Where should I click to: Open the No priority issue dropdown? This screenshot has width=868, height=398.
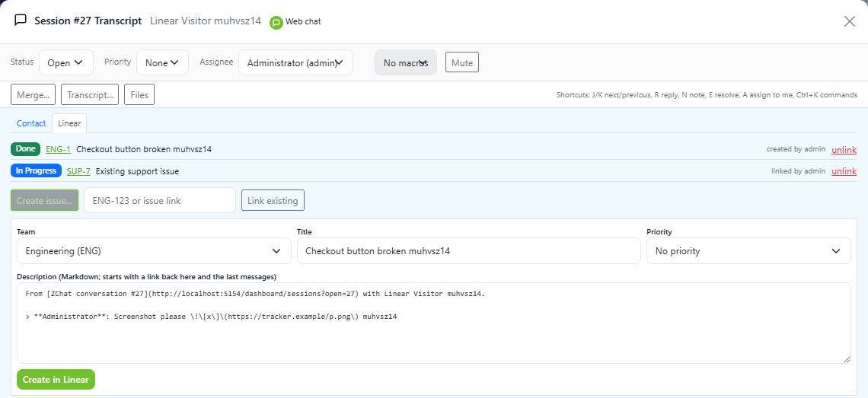point(748,251)
